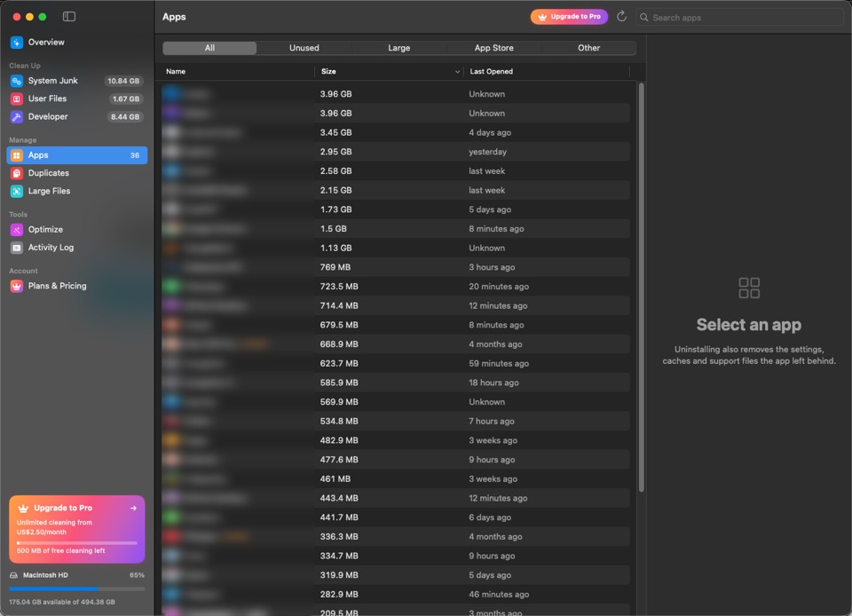Select the app row sized 714.4 MB

click(x=396, y=306)
